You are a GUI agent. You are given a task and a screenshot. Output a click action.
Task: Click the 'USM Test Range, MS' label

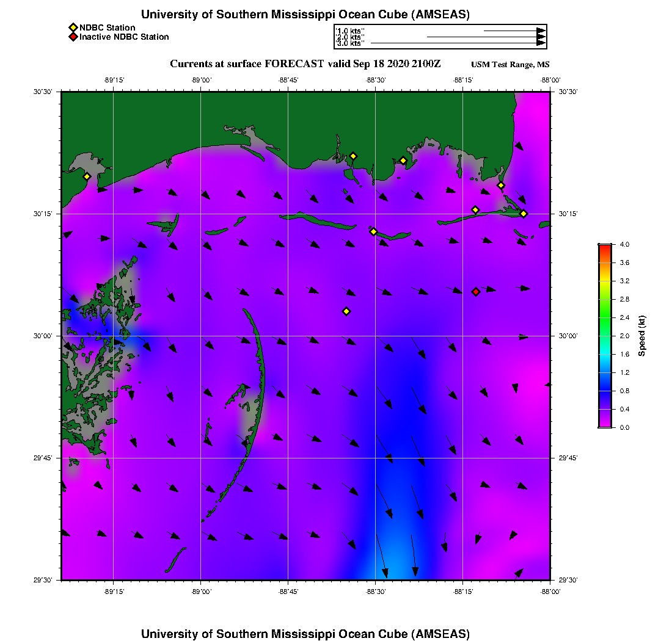(x=510, y=65)
